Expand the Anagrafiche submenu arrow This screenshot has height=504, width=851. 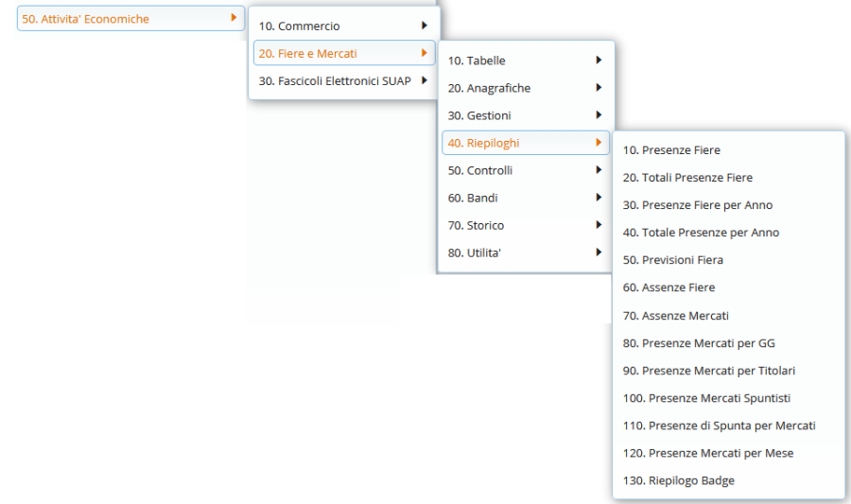coord(599,88)
